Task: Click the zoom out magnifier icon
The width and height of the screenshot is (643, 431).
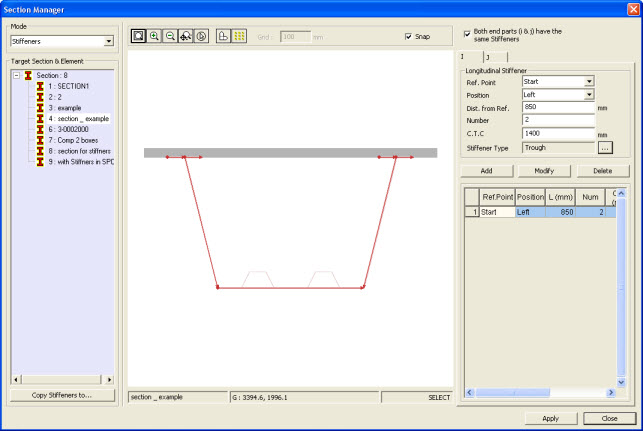Action: 170,35
